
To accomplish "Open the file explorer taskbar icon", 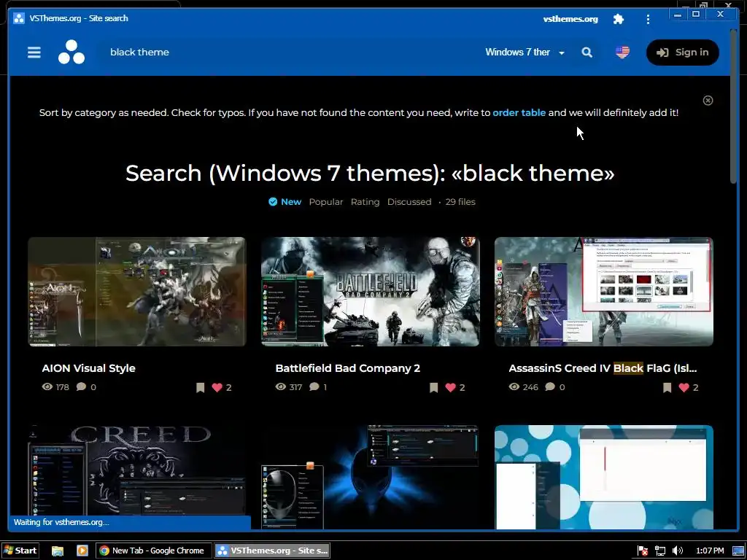I will click(x=57, y=551).
